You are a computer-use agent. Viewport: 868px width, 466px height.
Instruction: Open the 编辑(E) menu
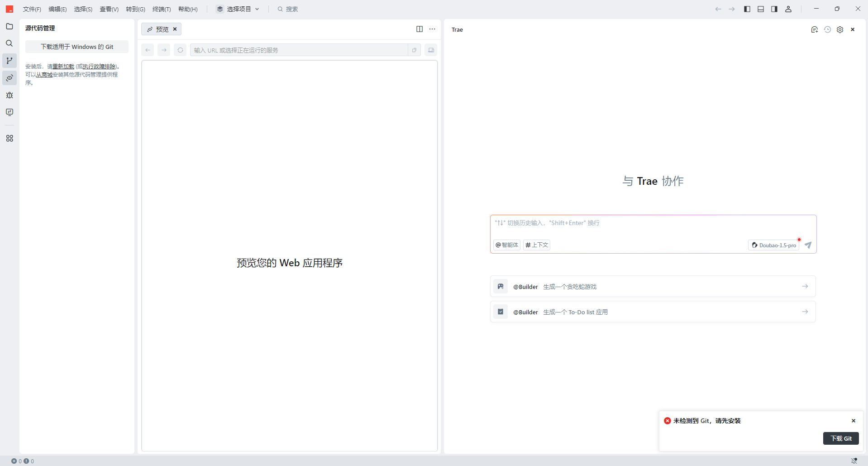pyautogui.click(x=57, y=9)
